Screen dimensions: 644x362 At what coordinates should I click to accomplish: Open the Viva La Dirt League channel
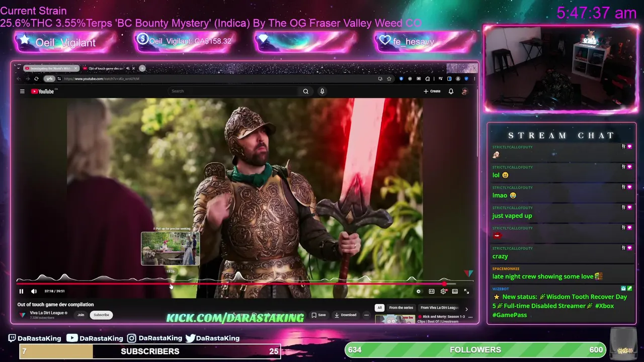point(48,313)
